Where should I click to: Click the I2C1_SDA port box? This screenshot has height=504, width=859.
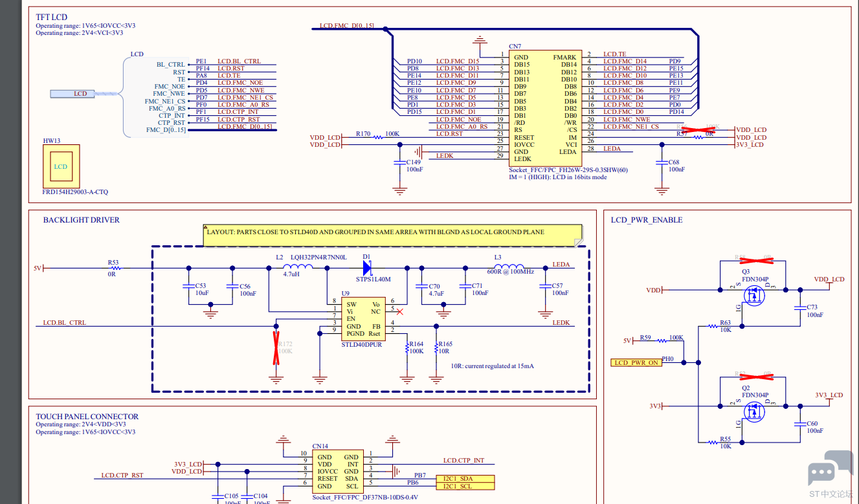pos(465,478)
